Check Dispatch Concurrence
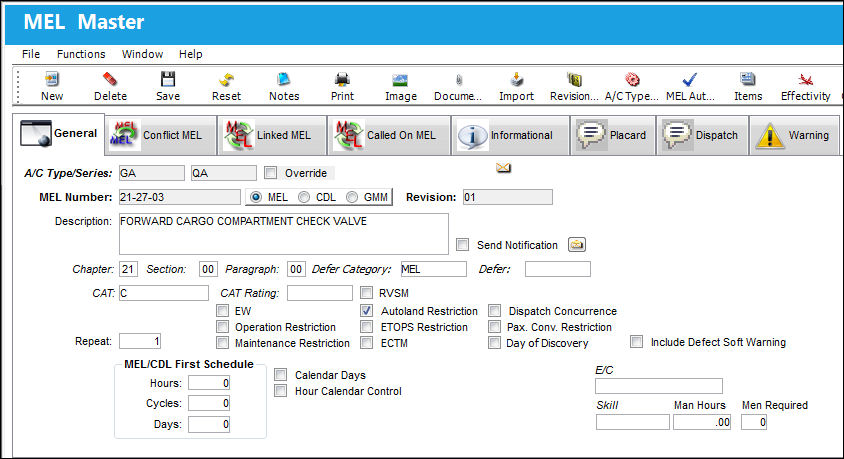The image size is (844, 459). [495, 310]
